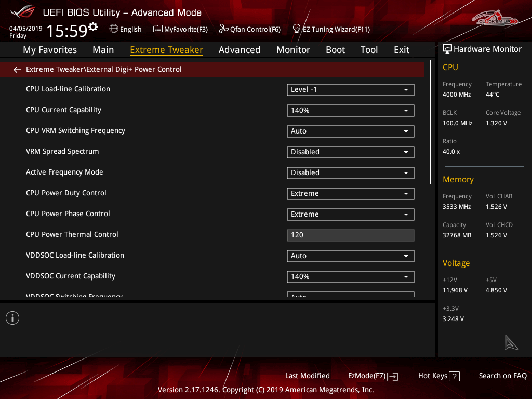Open Qfan Control fan icon
The image size is (532, 399).
coord(224,29)
